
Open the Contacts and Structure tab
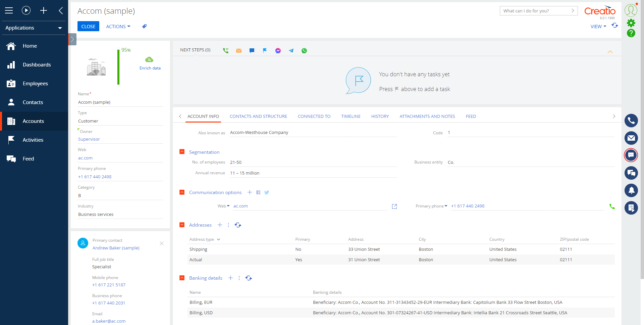258,116
